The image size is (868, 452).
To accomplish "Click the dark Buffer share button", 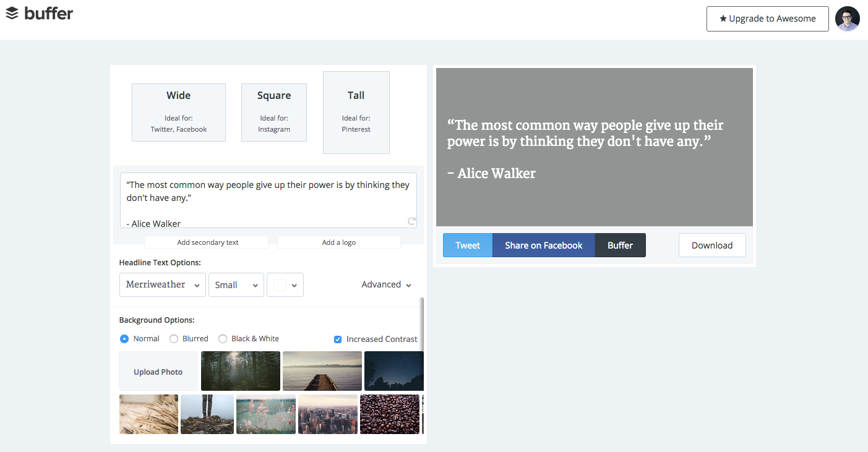I will coord(621,245).
